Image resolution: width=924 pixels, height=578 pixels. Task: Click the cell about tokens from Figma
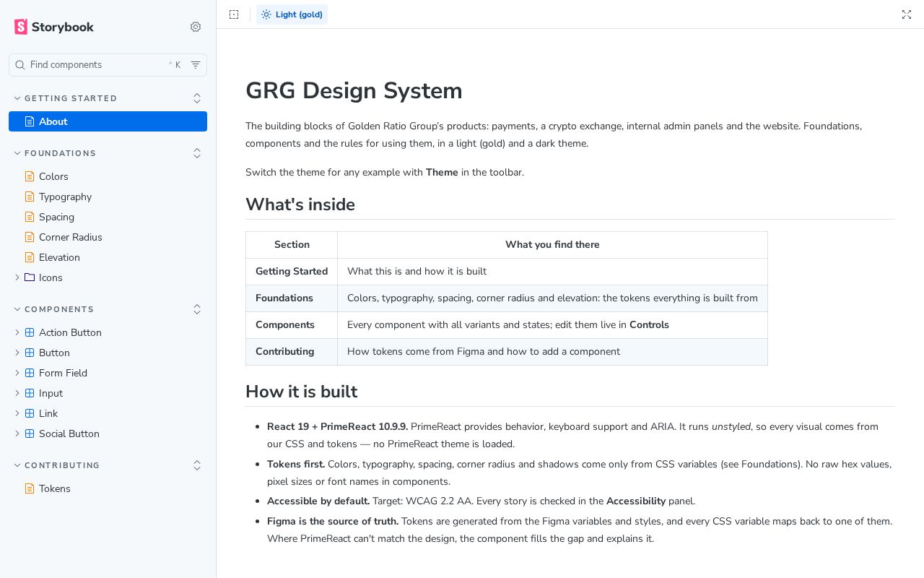pos(552,352)
